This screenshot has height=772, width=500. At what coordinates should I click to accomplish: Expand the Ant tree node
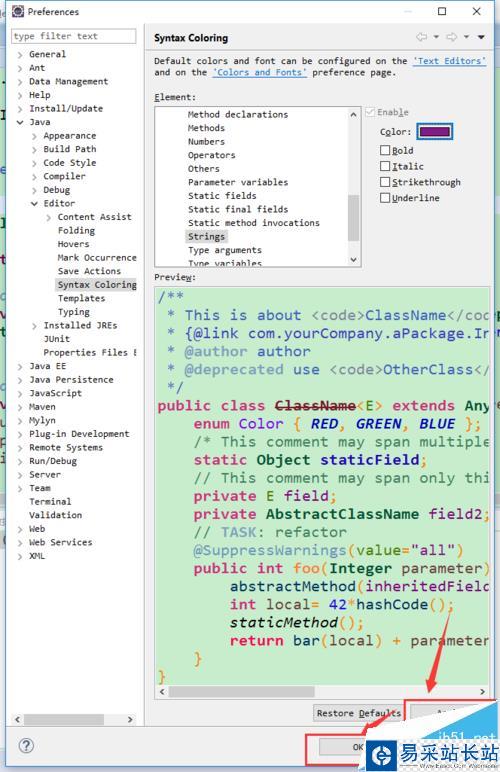pos(20,68)
